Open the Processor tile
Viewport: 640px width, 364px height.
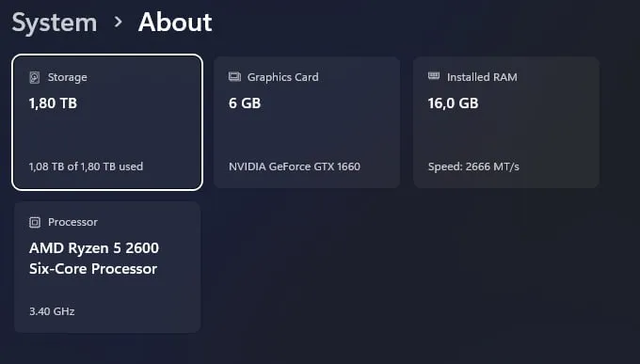tap(107, 267)
